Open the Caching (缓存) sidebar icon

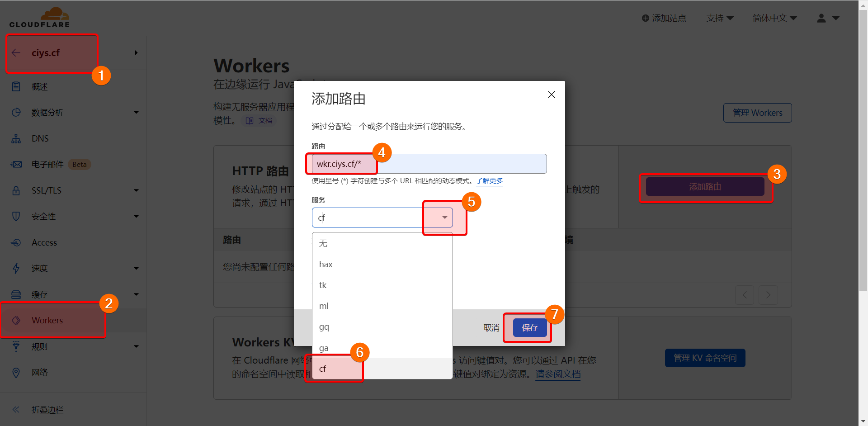click(16, 294)
